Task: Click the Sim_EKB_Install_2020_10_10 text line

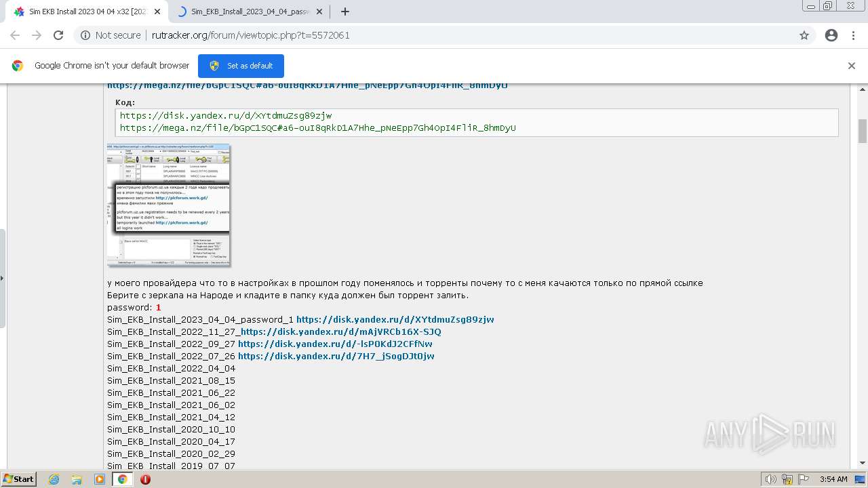Action: pyautogui.click(x=171, y=429)
